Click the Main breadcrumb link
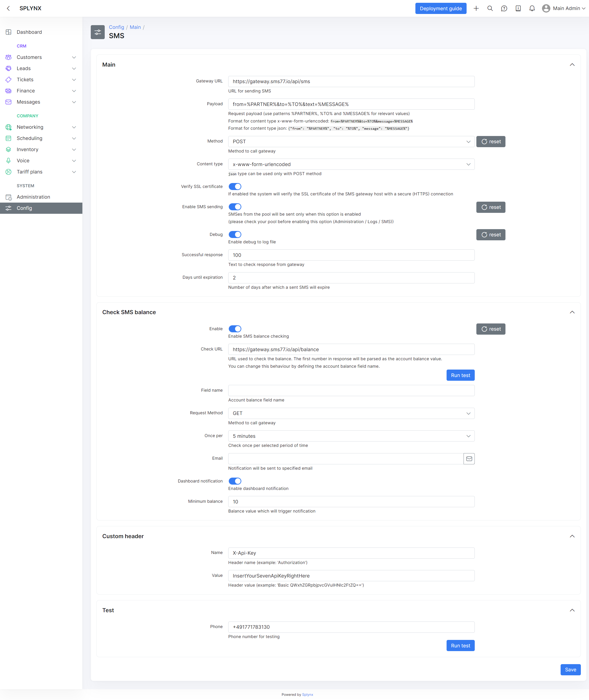589x700 pixels. [x=135, y=27]
